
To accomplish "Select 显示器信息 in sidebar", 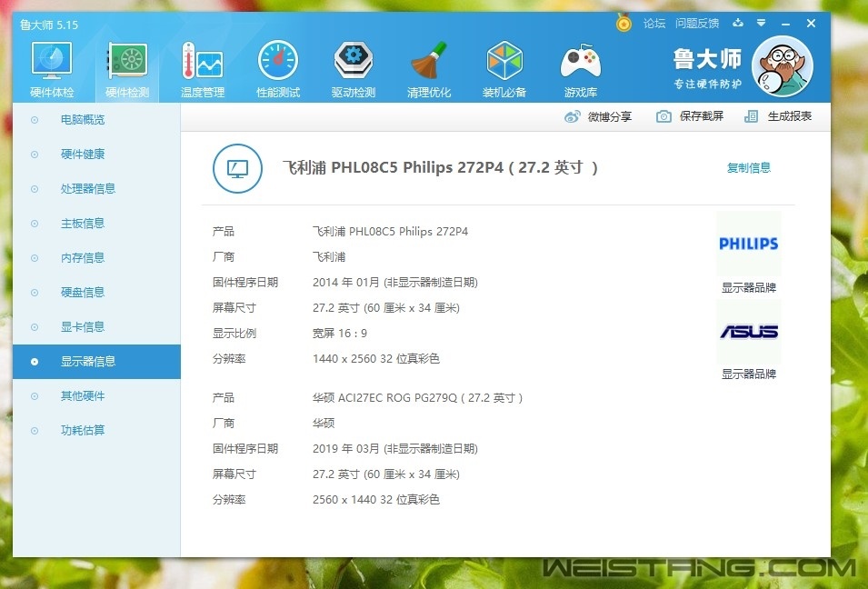I will click(x=96, y=362).
